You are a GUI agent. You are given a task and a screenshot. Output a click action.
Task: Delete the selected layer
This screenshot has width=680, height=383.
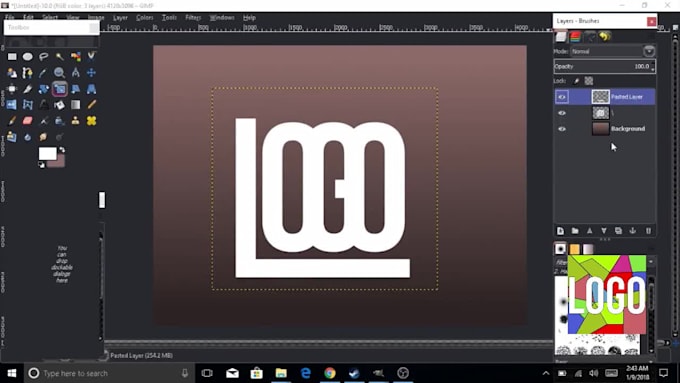[x=648, y=231]
